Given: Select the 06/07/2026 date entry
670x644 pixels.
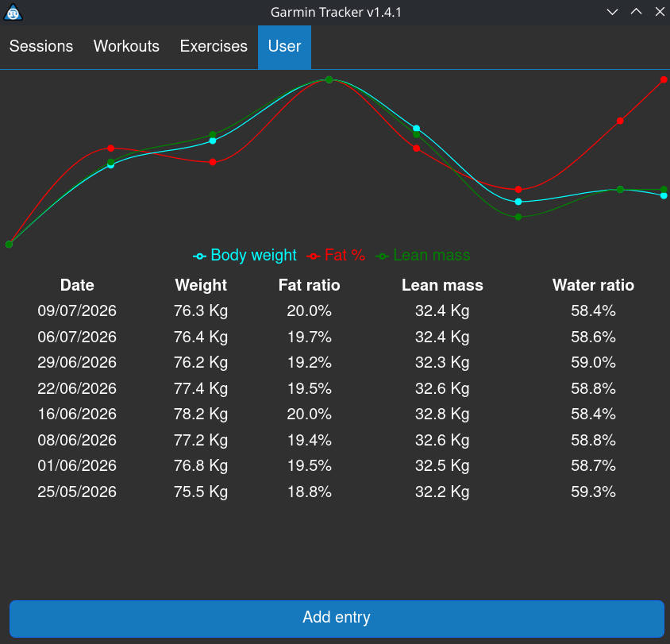Looking at the screenshot, I should 77,337.
